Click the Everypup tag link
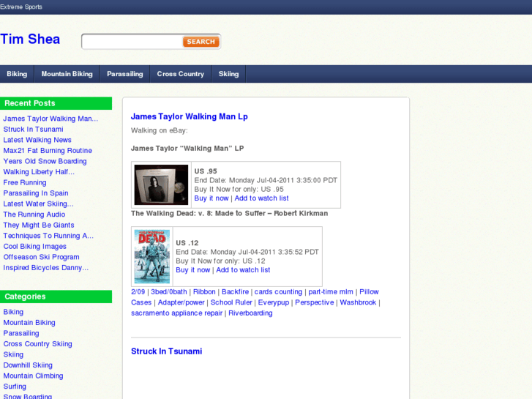The width and height of the screenshot is (532, 399). (x=274, y=302)
